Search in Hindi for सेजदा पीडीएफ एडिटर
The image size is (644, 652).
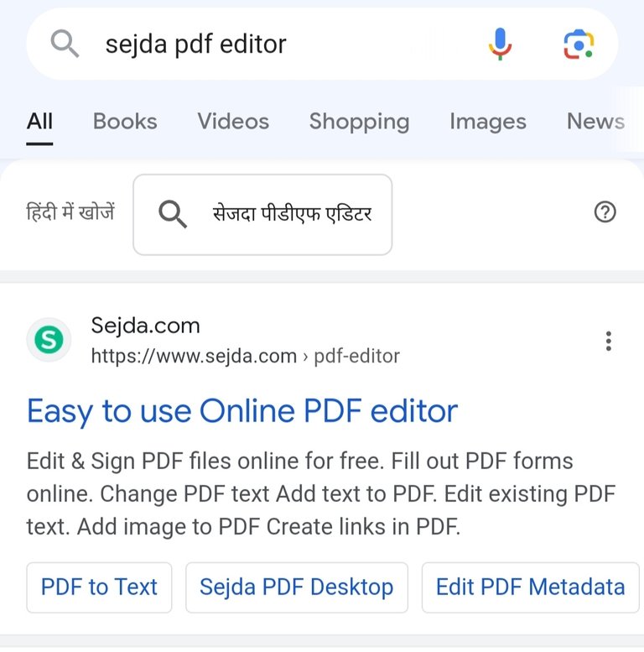coord(262,215)
